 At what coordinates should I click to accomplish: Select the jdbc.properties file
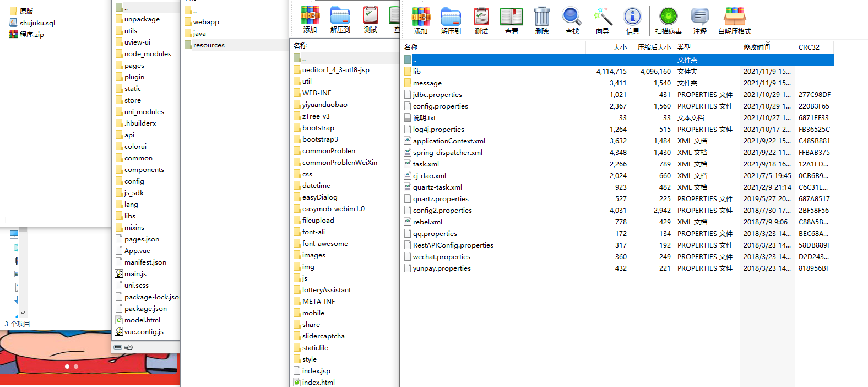[x=437, y=95]
